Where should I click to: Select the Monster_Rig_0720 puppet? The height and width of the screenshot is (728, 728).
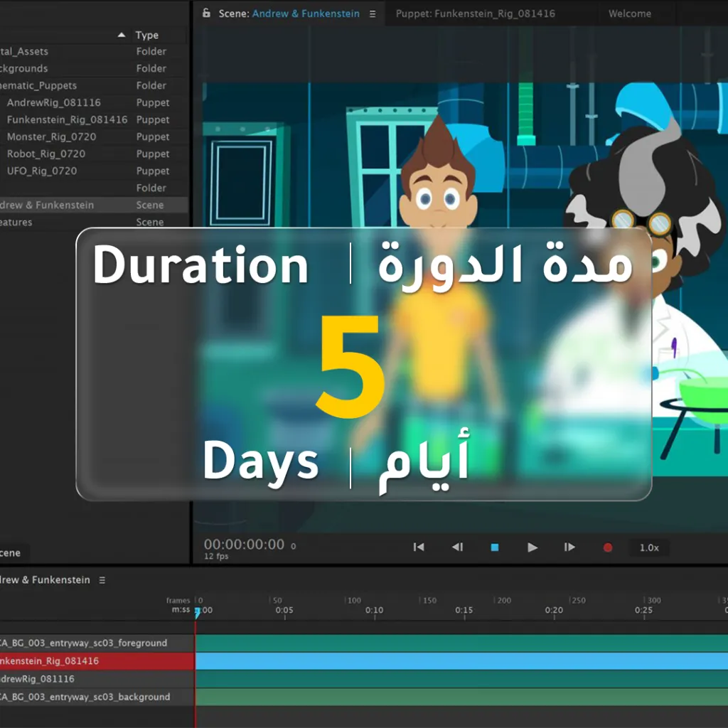pyautogui.click(x=94, y=137)
